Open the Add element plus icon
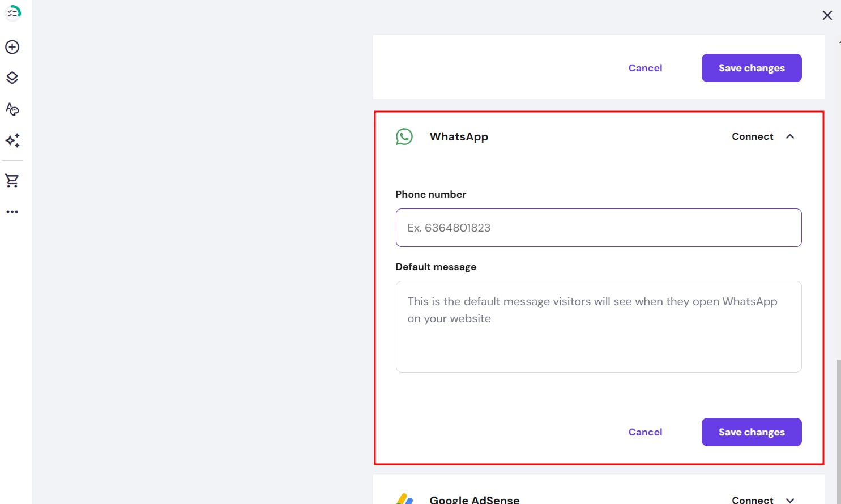This screenshot has height=504, width=841. pyautogui.click(x=12, y=47)
